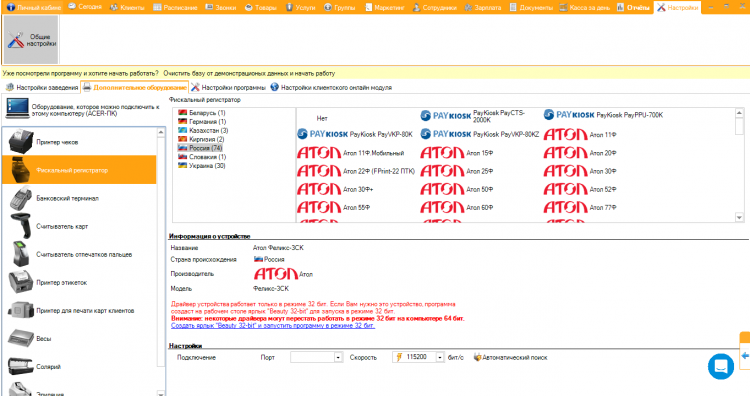
Task: Open Принтер для печати карт клиентов
Action: [79, 310]
